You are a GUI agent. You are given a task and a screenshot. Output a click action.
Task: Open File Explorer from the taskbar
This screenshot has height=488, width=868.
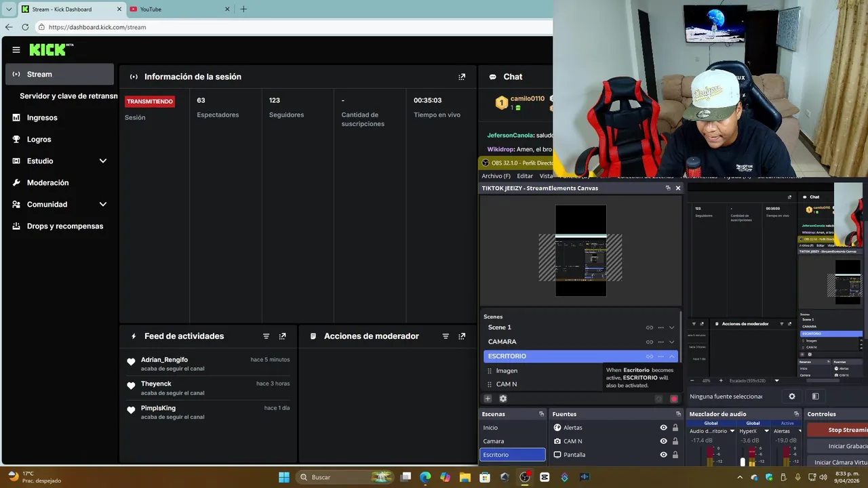coord(465,477)
